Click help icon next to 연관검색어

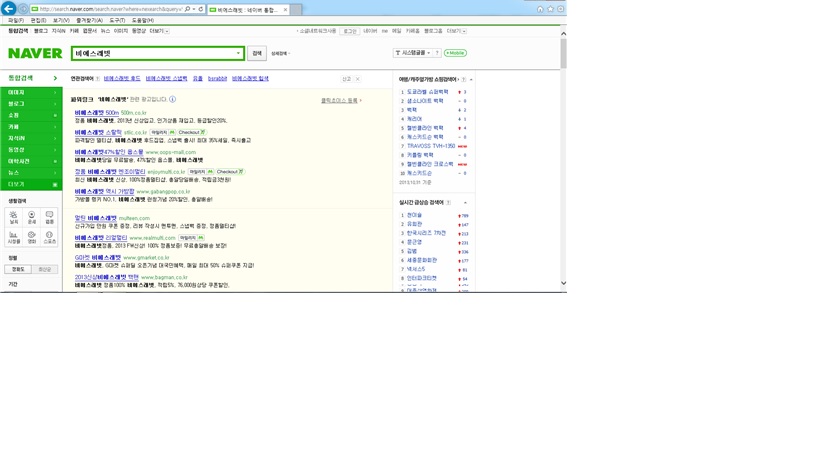coord(98,79)
